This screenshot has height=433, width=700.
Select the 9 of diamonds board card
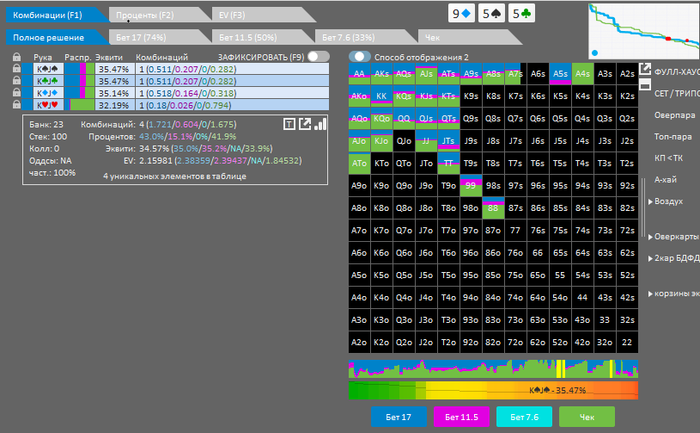coord(461,13)
